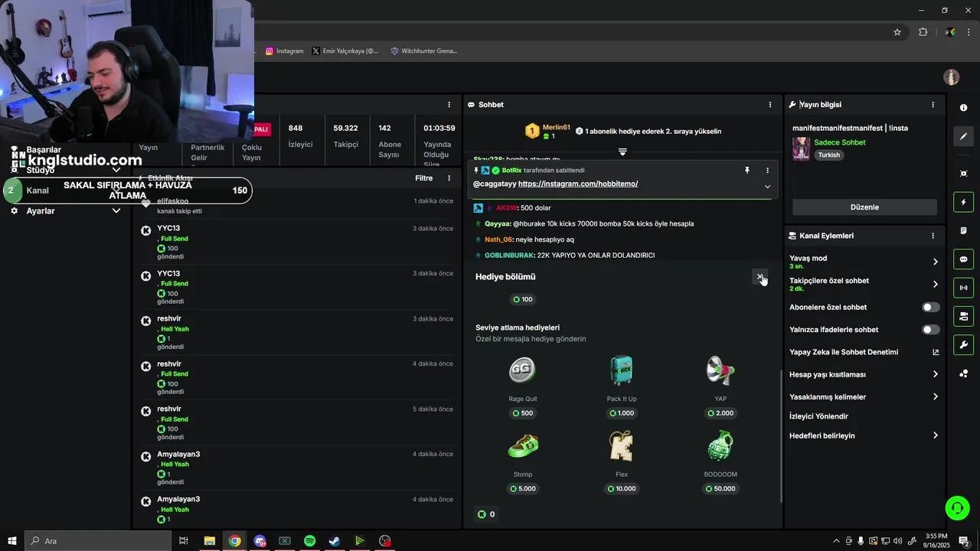
Task: Open the Filtre activity filter
Action: click(x=423, y=178)
